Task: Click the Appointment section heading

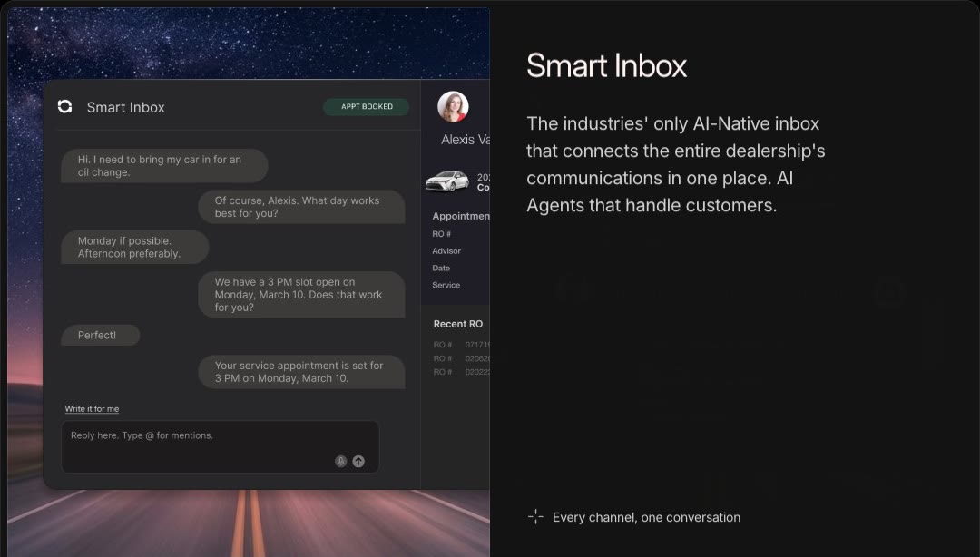Action: click(x=461, y=216)
